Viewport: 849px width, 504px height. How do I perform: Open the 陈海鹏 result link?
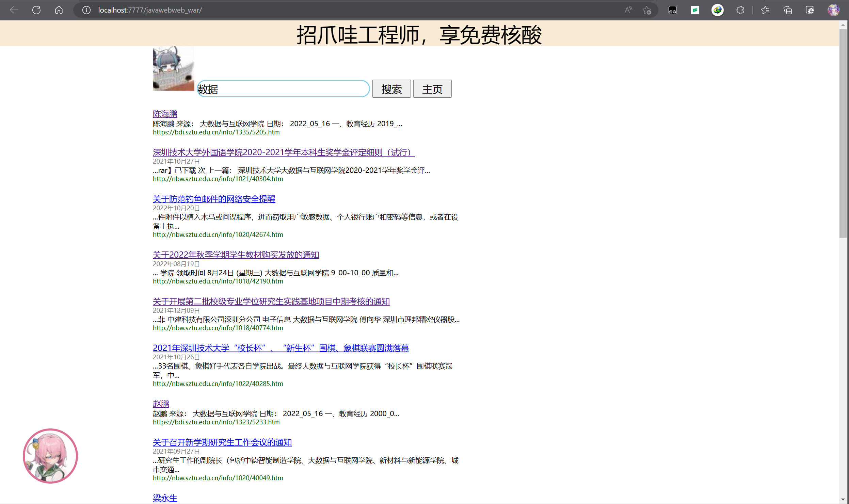165,114
